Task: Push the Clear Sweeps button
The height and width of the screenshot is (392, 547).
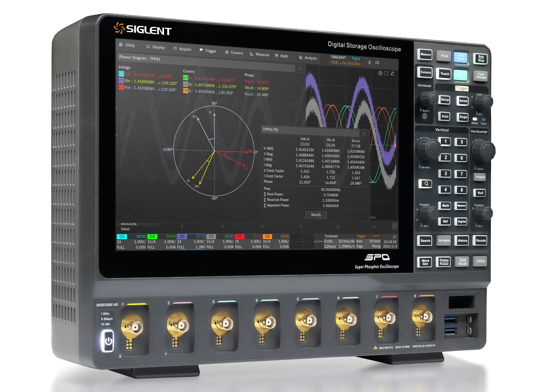Action: coord(481,76)
